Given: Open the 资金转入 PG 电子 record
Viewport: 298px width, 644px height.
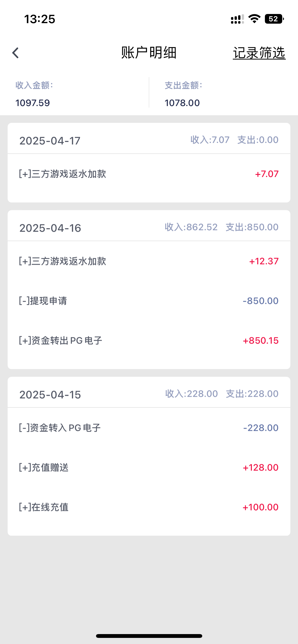Looking at the screenshot, I should pyautogui.click(x=60, y=428).
